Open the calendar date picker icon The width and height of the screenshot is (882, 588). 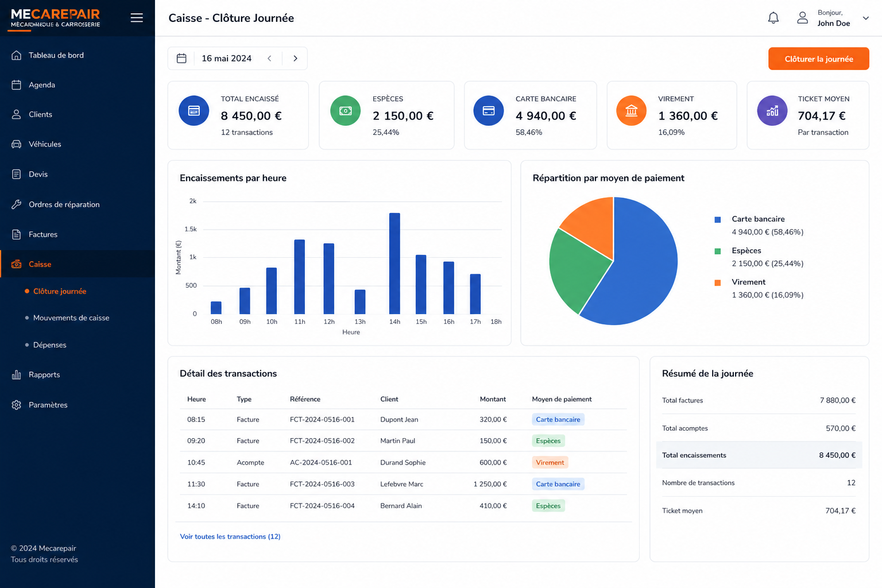tap(181, 58)
